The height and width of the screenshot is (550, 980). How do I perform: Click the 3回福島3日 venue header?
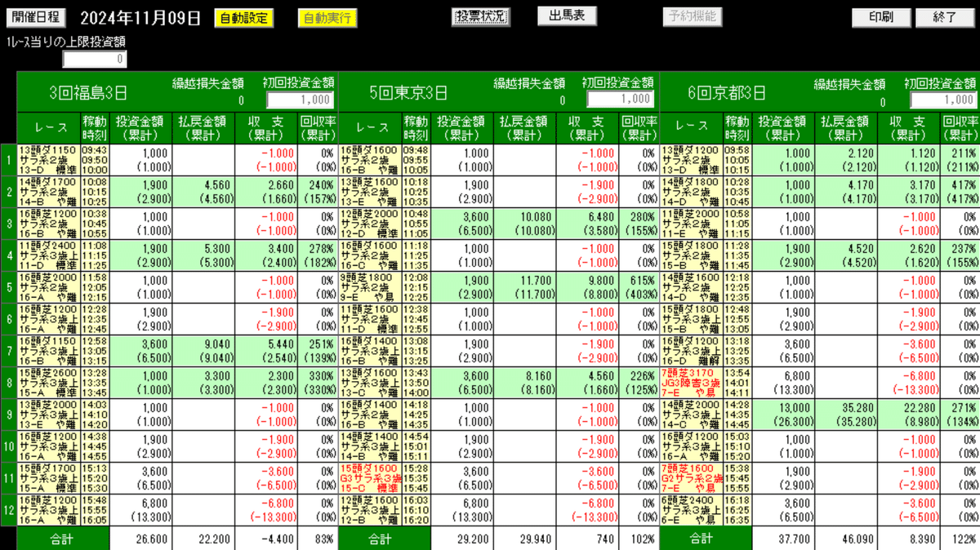(x=87, y=92)
